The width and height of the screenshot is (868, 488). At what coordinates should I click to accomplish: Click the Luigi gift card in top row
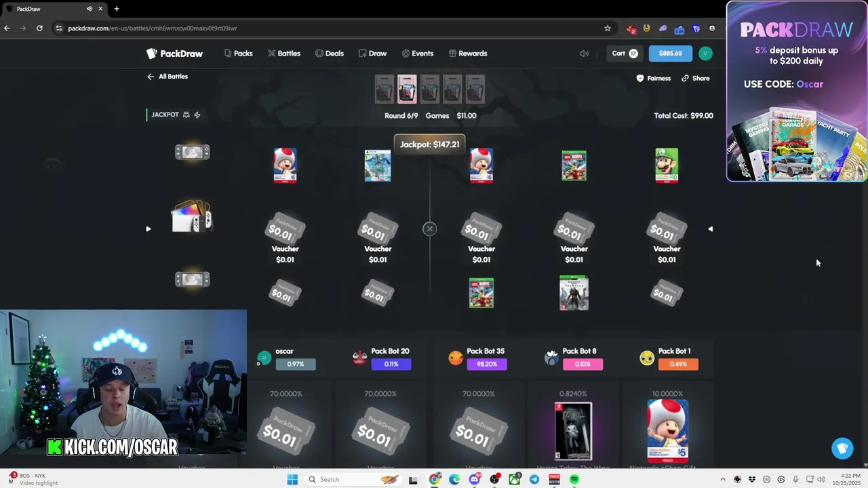click(x=667, y=165)
